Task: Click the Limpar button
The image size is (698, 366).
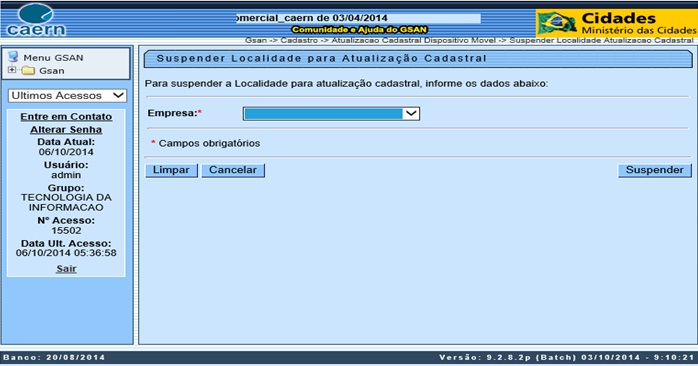Action: tap(171, 170)
